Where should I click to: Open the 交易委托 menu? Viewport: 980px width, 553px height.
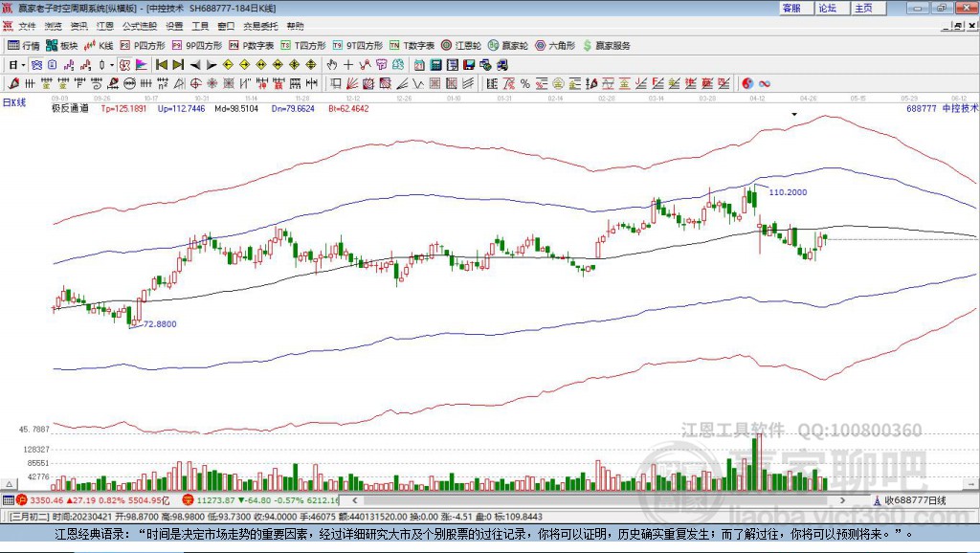click(260, 26)
